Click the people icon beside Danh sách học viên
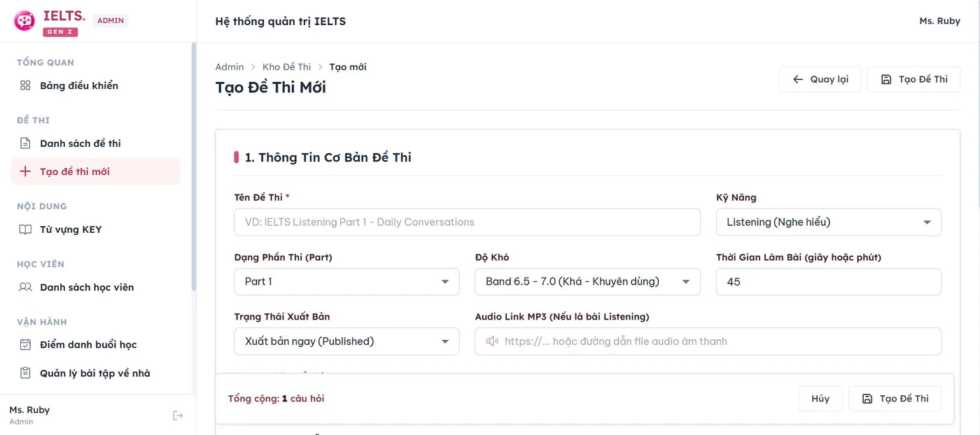 tap(25, 287)
